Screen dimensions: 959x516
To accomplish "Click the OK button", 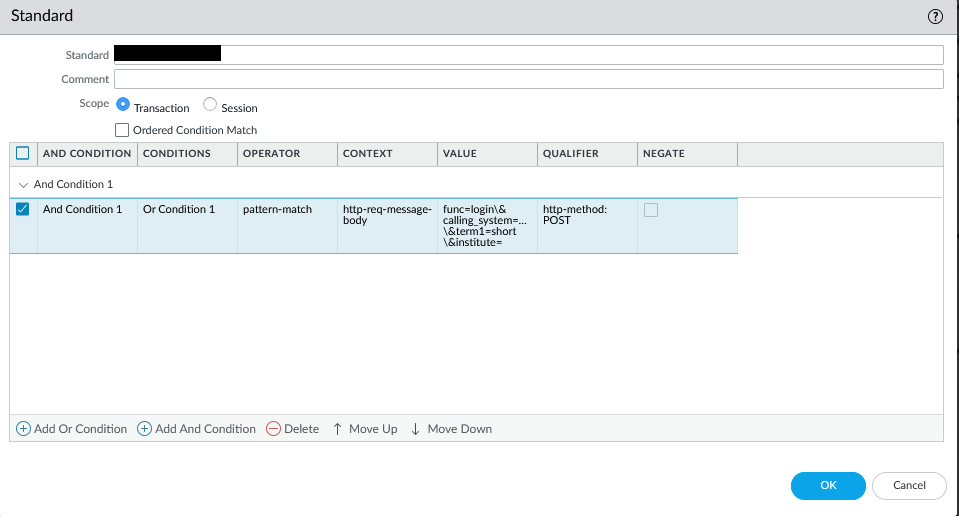I will tap(827, 485).
